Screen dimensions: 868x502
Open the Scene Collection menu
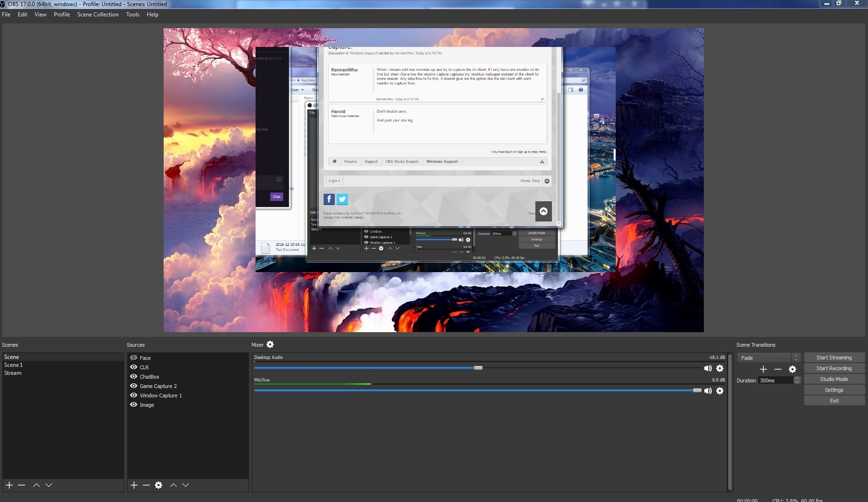(98, 15)
